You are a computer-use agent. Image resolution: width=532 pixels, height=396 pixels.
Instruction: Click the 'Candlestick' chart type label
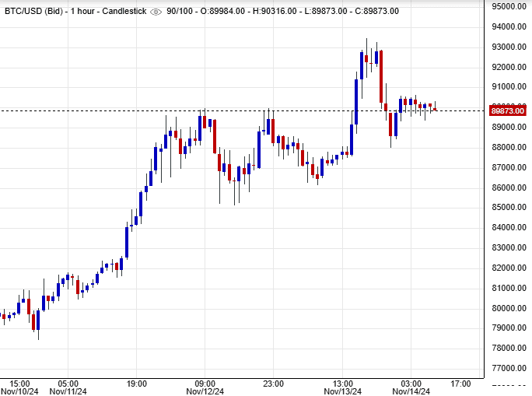pyautogui.click(x=124, y=11)
